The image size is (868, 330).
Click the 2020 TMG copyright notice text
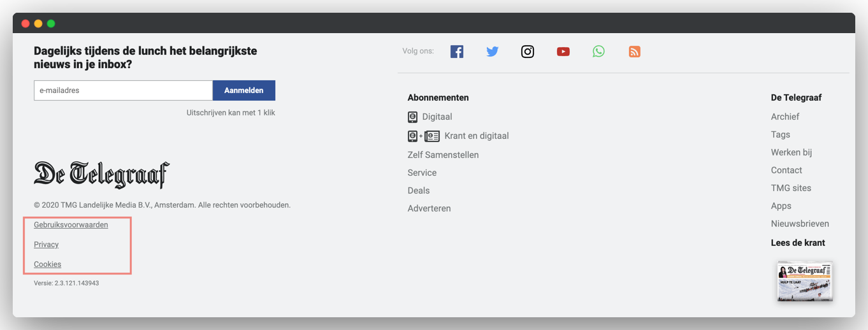pos(162,205)
